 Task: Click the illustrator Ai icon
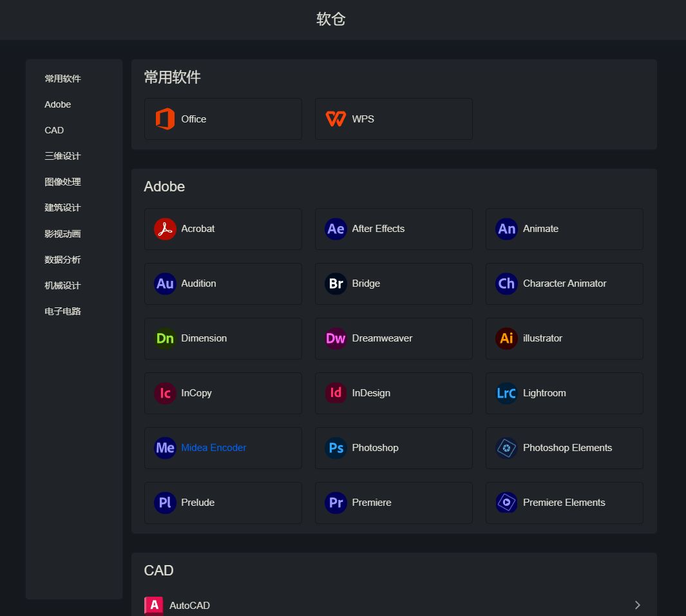[x=506, y=338]
